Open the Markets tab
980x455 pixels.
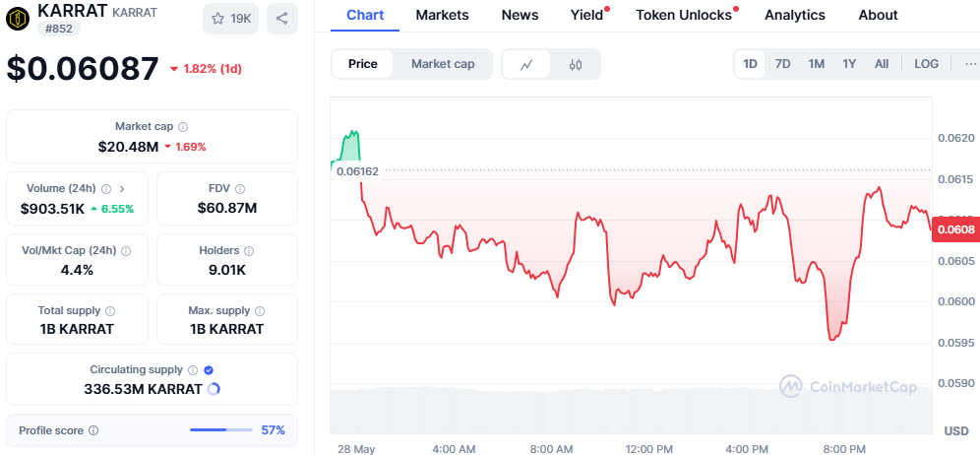[x=442, y=15]
